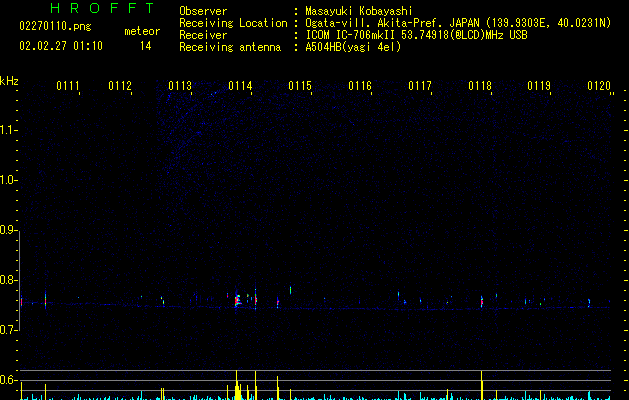Click the meteor label

click(x=142, y=31)
